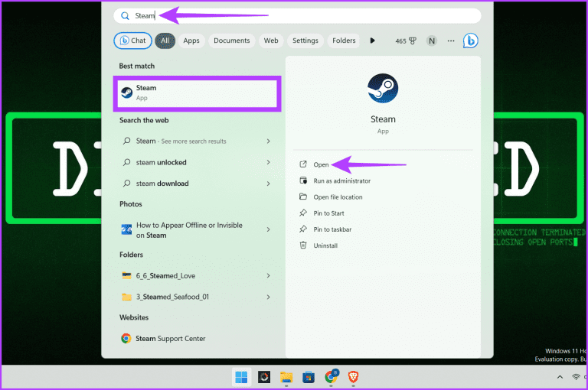Select the Documents filter tab
This screenshot has height=390, width=588.
pyautogui.click(x=231, y=41)
